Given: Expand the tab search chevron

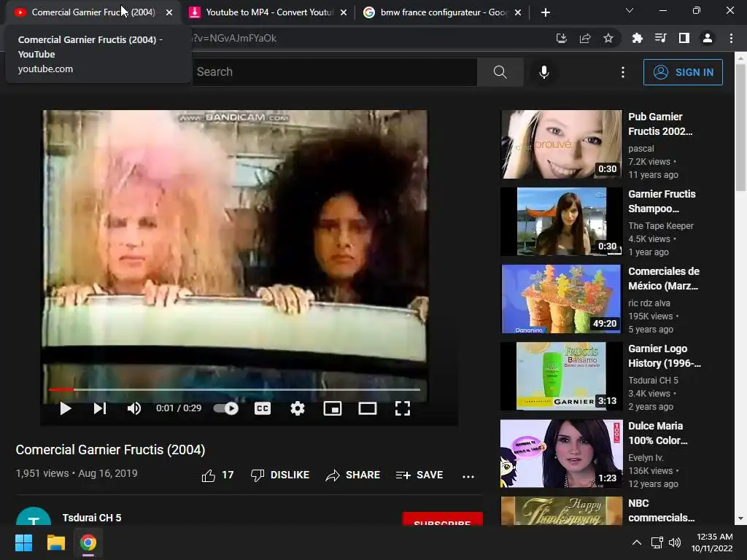Looking at the screenshot, I should click(x=629, y=10).
